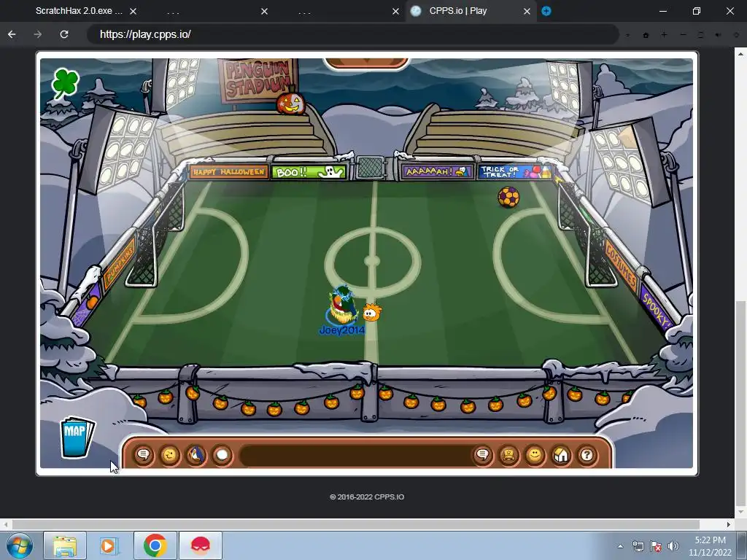Throw a snowball button

(222, 455)
